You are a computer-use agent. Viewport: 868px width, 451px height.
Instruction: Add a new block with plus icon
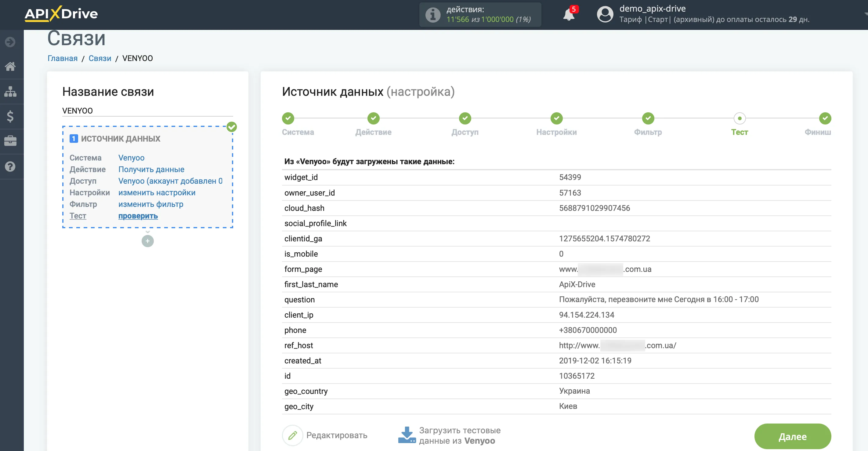(148, 241)
